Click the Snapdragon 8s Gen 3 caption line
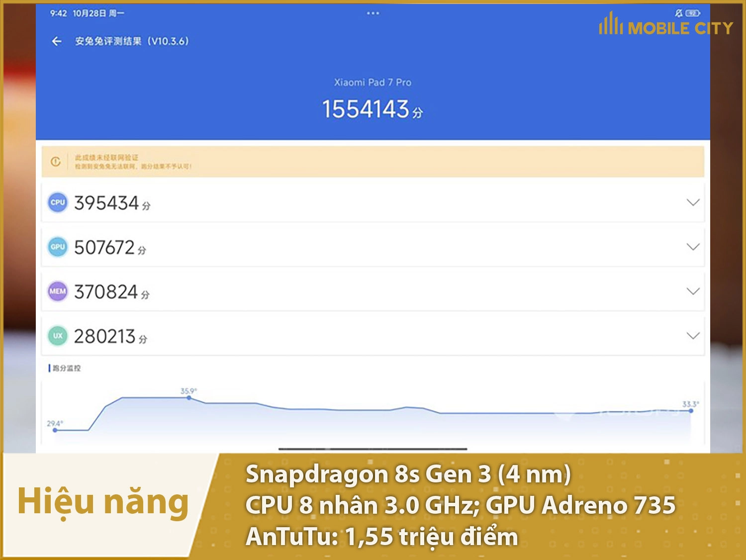746x560 pixels. (x=408, y=474)
